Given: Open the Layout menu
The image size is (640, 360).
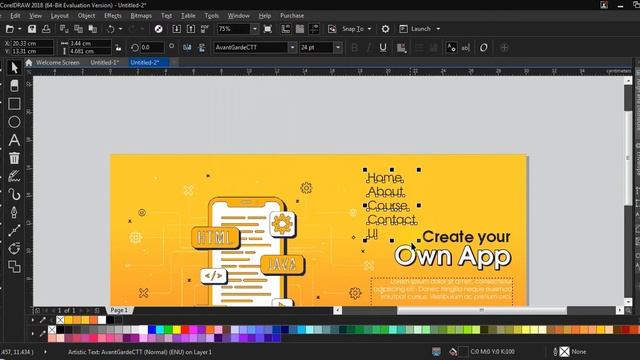Looking at the screenshot, I should pyautogui.click(x=60, y=16).
